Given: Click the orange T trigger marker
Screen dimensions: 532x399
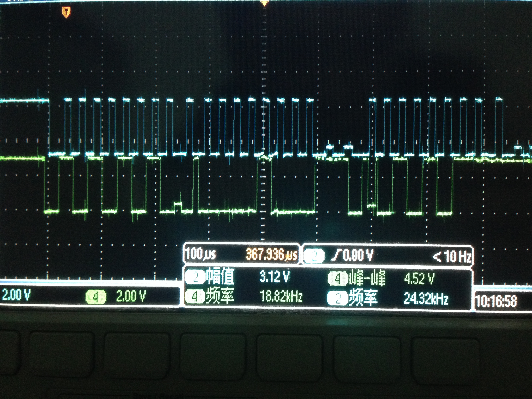Looking at the screenshot, I should tap(66, 12).
